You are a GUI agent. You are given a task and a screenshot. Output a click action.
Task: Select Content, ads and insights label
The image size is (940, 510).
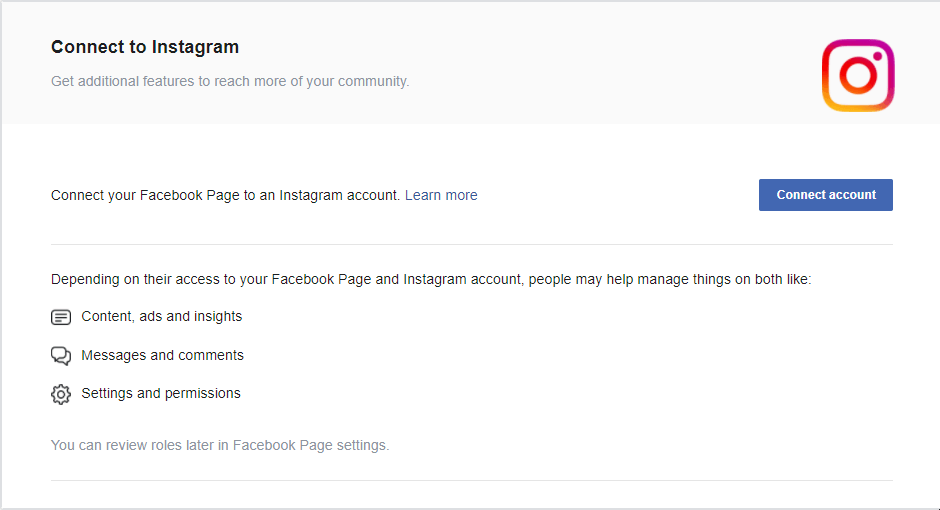[162, 316]
